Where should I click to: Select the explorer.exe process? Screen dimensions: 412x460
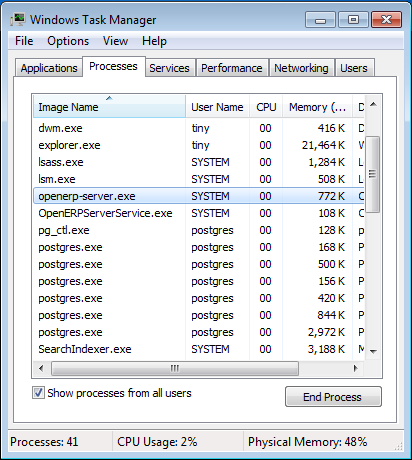(x=199, y=145)
